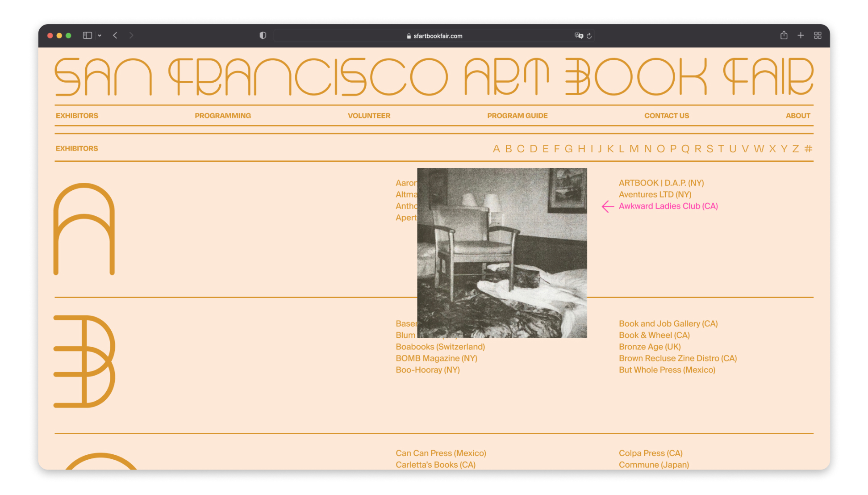Screen dimensions: 868x495
Task: Jump to letter S in alphabet index
Action: [710, 149]
